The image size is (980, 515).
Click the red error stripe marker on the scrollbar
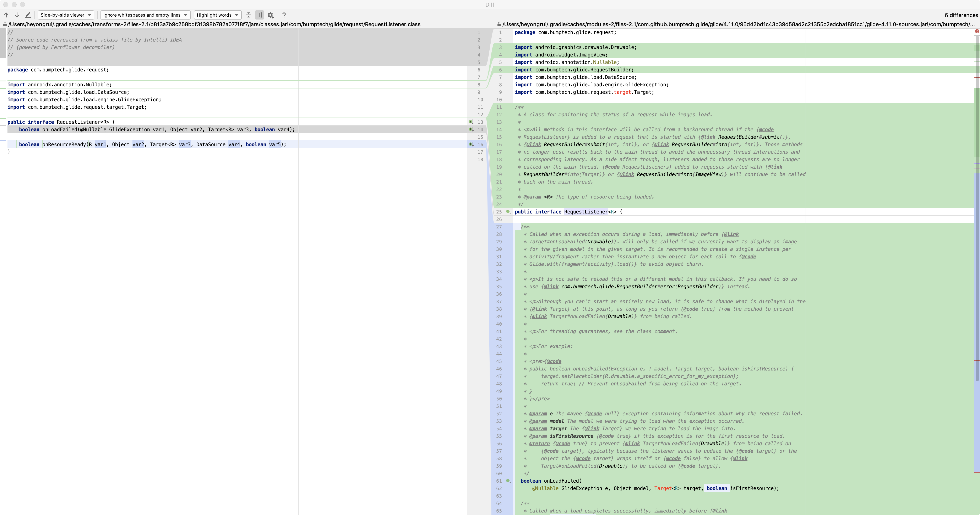point(977,32)
